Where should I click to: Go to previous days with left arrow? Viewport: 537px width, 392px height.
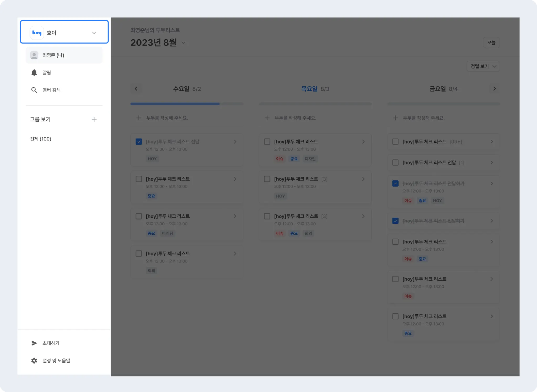pyautogui.click(x=136, y=89)
